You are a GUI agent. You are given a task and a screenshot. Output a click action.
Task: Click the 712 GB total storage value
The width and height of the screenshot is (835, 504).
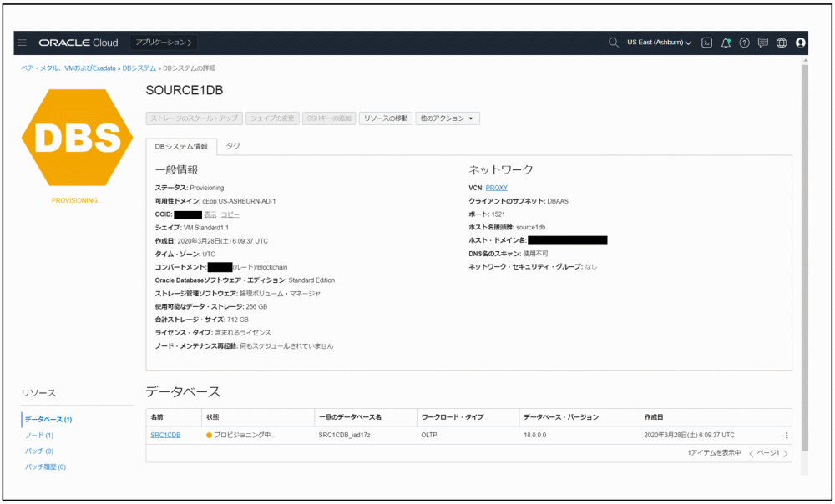(x=237, y=320)
